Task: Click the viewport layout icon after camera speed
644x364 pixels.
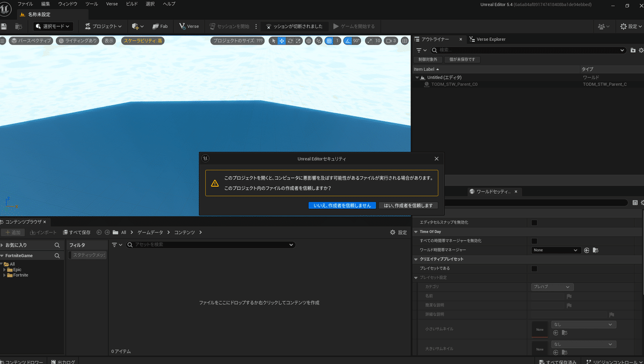Action: click(x=405, y=41)
